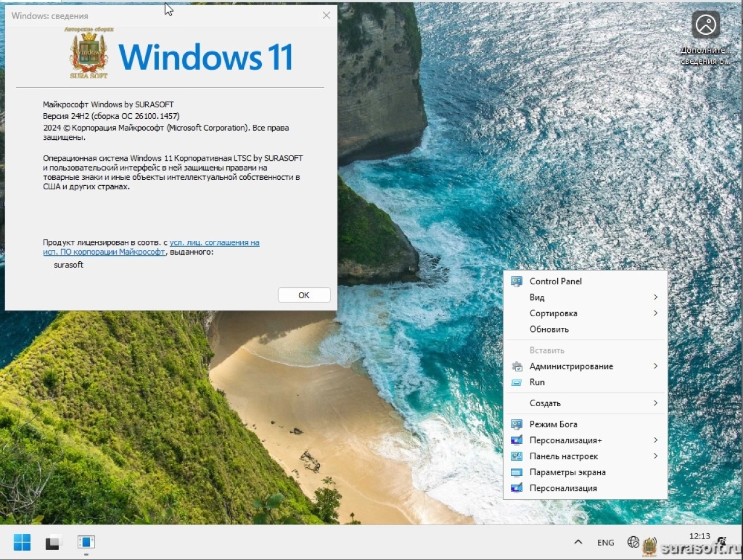Select the winver app icon in taskbar
743x560 pixels.
coord(86,542)
